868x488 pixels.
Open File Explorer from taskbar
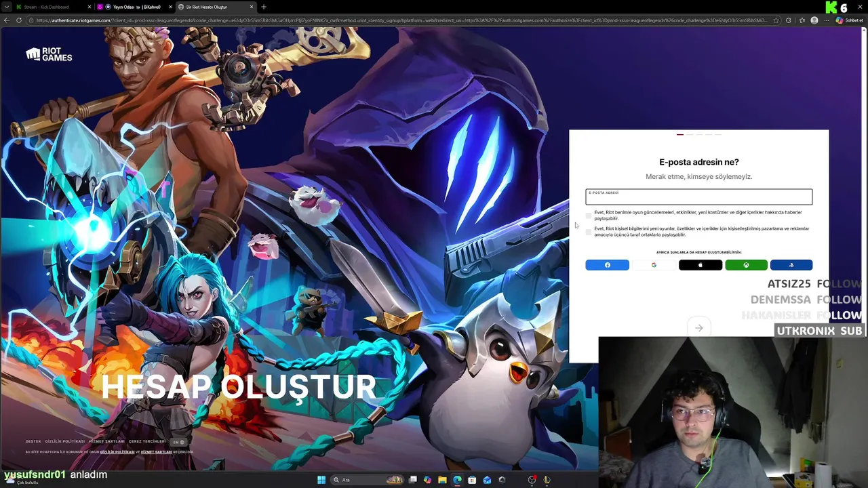[442, 480]
